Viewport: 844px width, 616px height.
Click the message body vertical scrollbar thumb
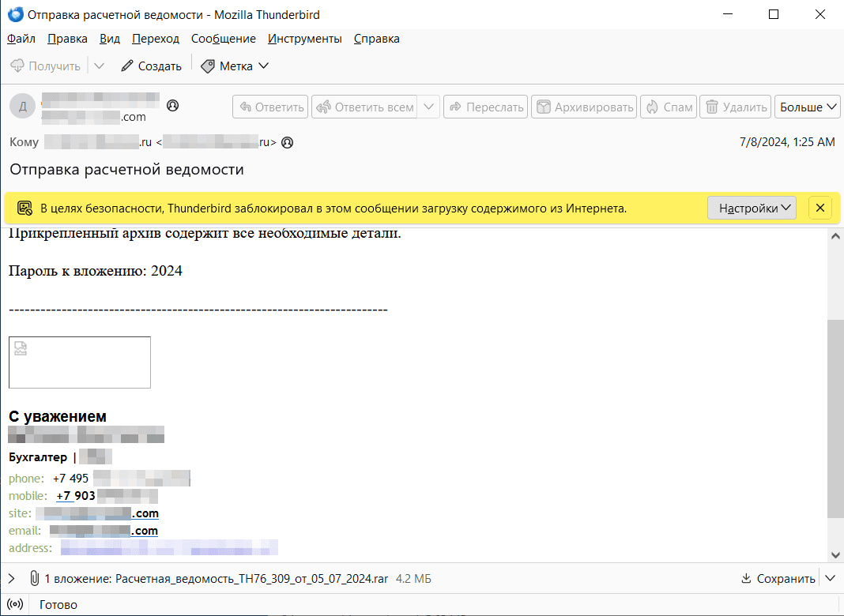tap(835, 419)
